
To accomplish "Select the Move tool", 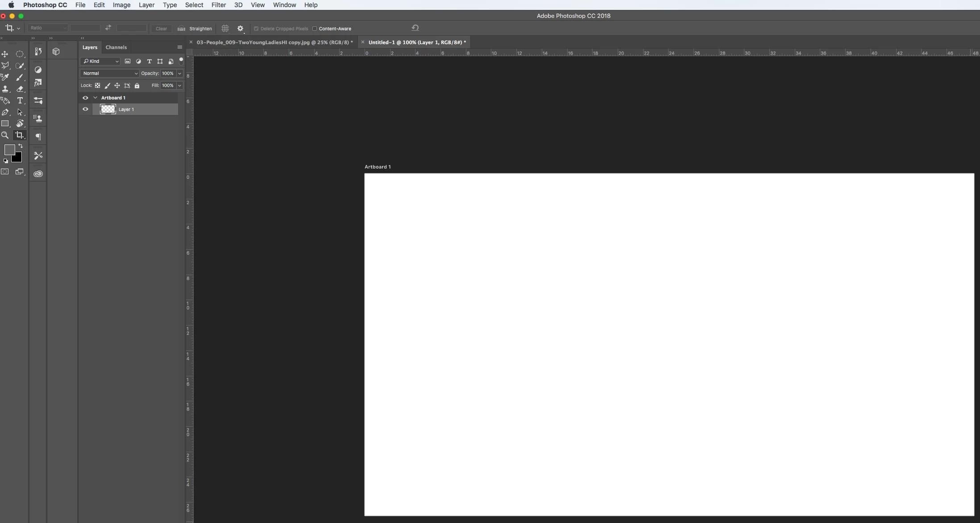I will (5, 54).
